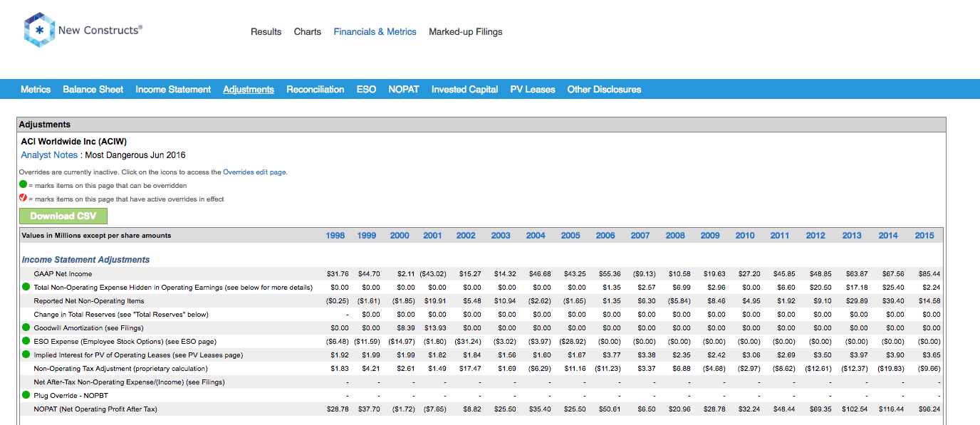Click Non-Operating Tax Adjustment 2002 value $17.47
The image size is (980, 425).
[469, 369]
